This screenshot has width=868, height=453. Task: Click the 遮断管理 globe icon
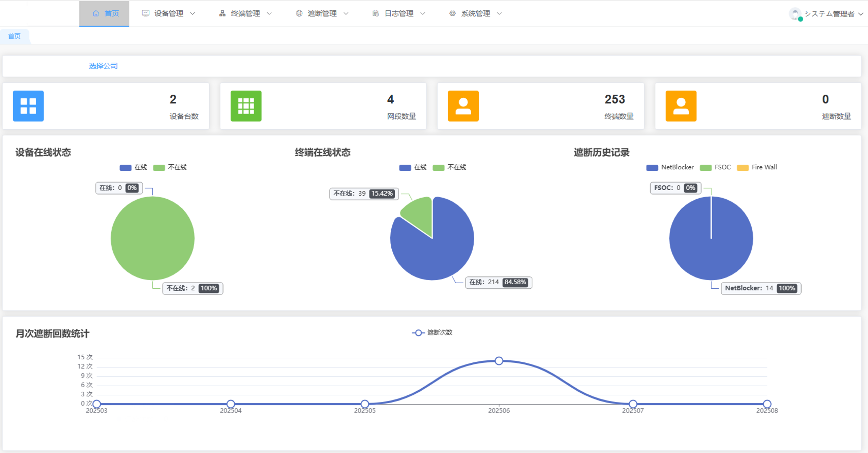[x=299, y=14]
